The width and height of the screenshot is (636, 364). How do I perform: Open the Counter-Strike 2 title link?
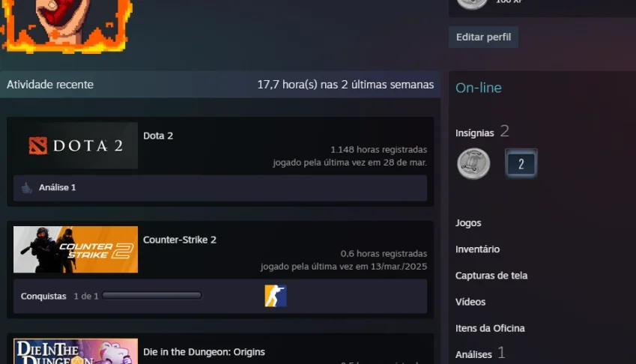click(180, 240)
